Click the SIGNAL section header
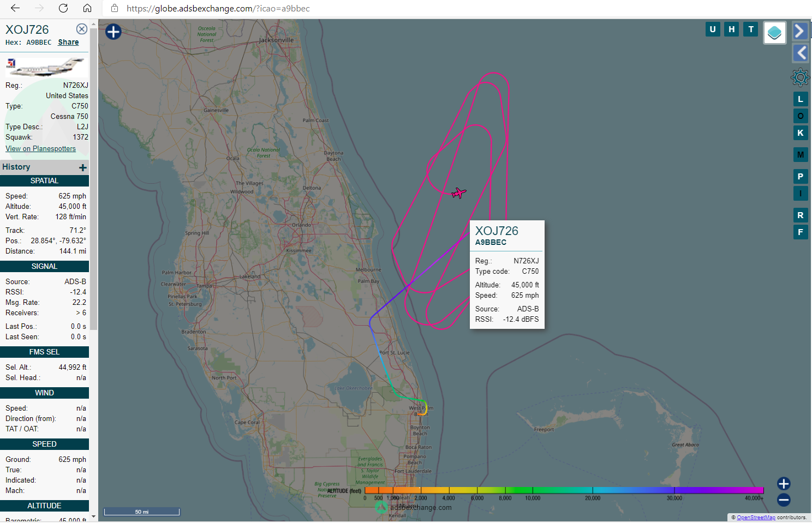Screen dimensions: 812x523 (x=44, y=266)
